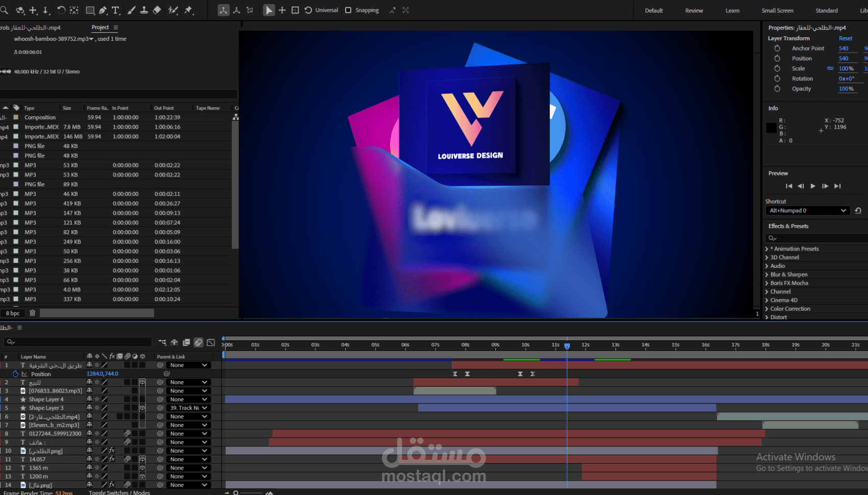868x495 pixels.
Task: Switch to the Review workspace
Action: point(694,11)
